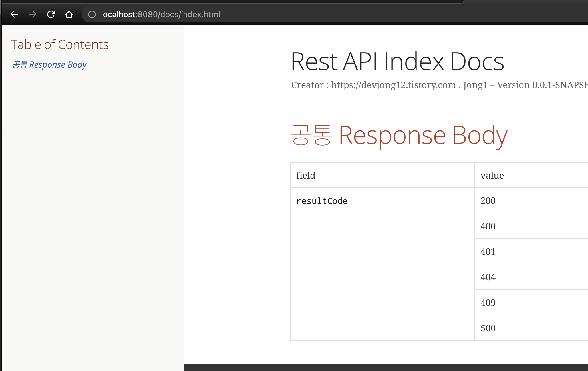Click the 400 value cell
The height and width of the screenshot is (371, 588).
click(488, 226)
